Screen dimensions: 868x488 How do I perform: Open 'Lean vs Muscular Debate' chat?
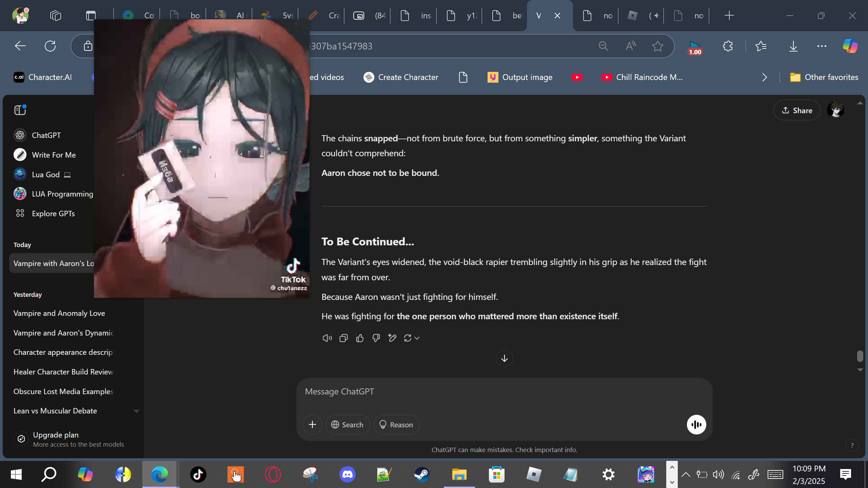[55, 411]
